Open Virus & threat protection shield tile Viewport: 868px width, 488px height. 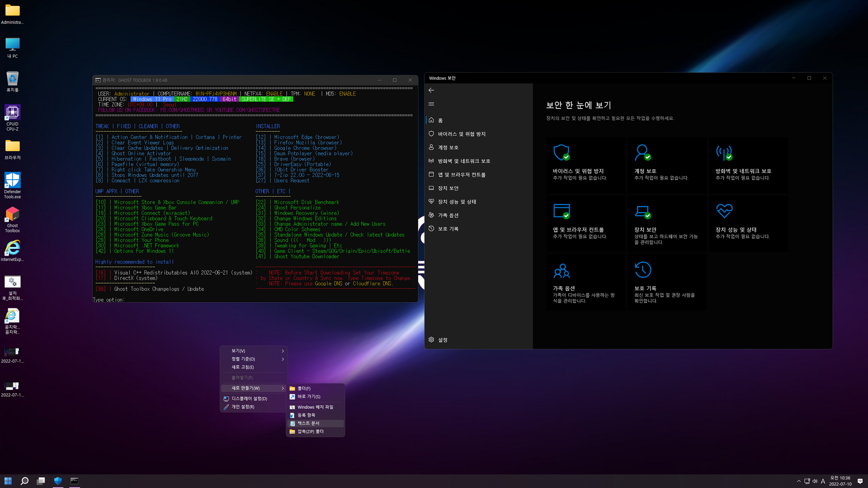coord(586,165)
